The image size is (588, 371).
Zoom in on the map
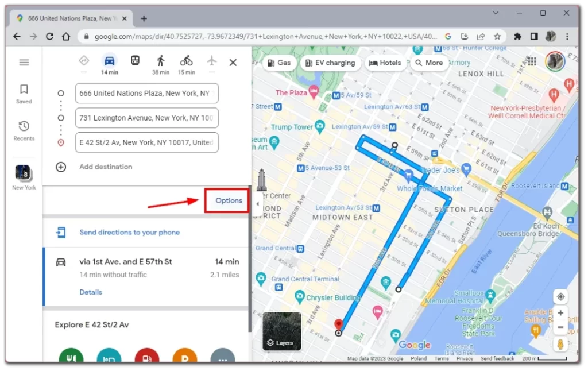pos(560,313)
